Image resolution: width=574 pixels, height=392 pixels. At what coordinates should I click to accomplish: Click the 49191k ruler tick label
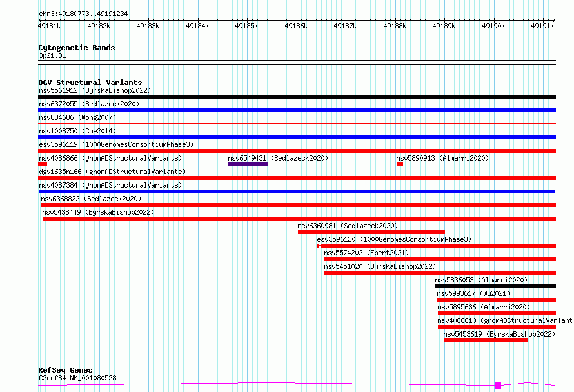(x=542, y=26)
